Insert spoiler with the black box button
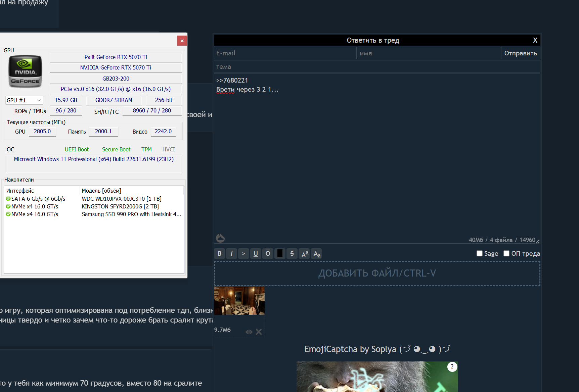This screenshot has width=579, height=392. tap(280, 254)
